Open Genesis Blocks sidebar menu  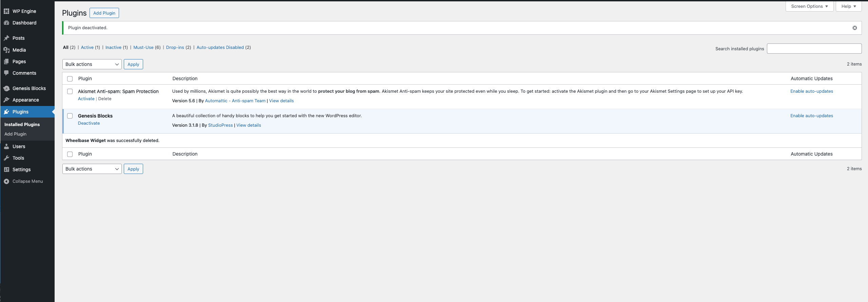pyautogui.click(x=27, y=88)
